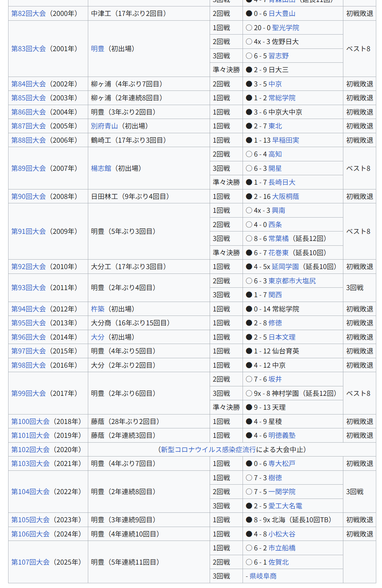Click the 興南 opponent link
Screen dimensions: 382x588
[279, 210]
